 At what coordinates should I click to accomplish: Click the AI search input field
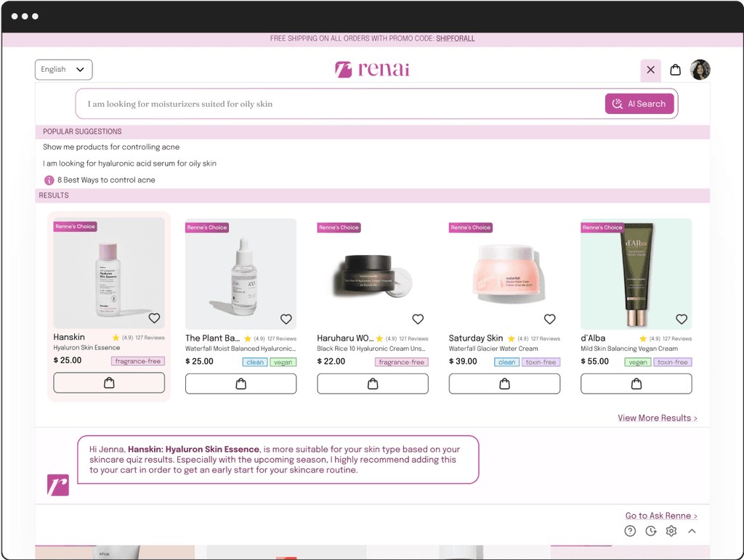[x=339, y=104]
